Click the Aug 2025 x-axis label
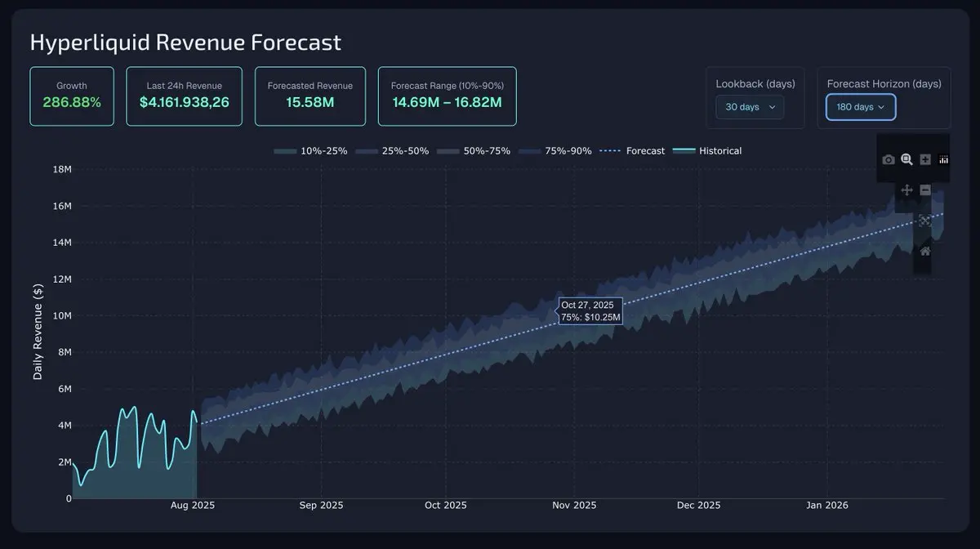This screenshot has height=549, width=980. [x=193, y=506]
